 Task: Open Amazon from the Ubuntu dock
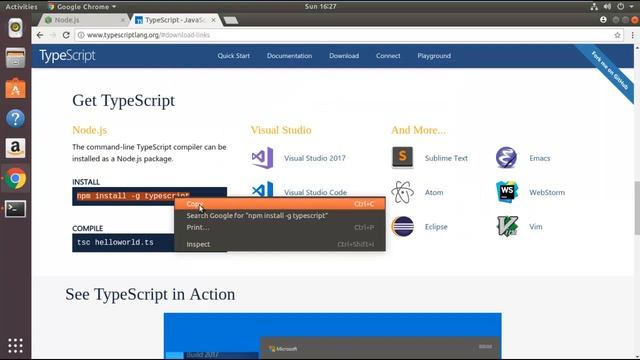[16, 148]
